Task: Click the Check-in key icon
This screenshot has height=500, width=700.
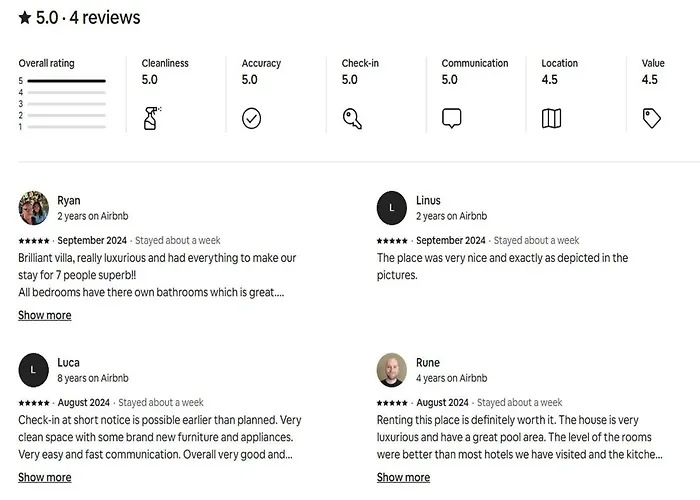Action: [351, 118]
